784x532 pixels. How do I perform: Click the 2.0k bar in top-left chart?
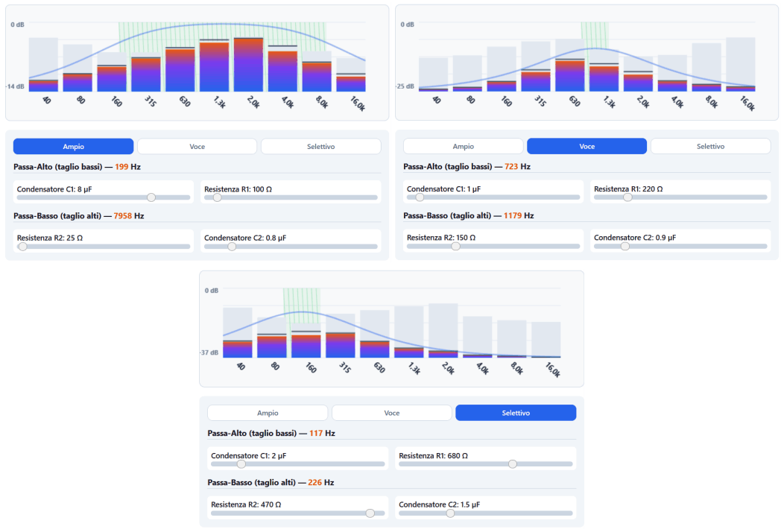(x=248, y=65)
